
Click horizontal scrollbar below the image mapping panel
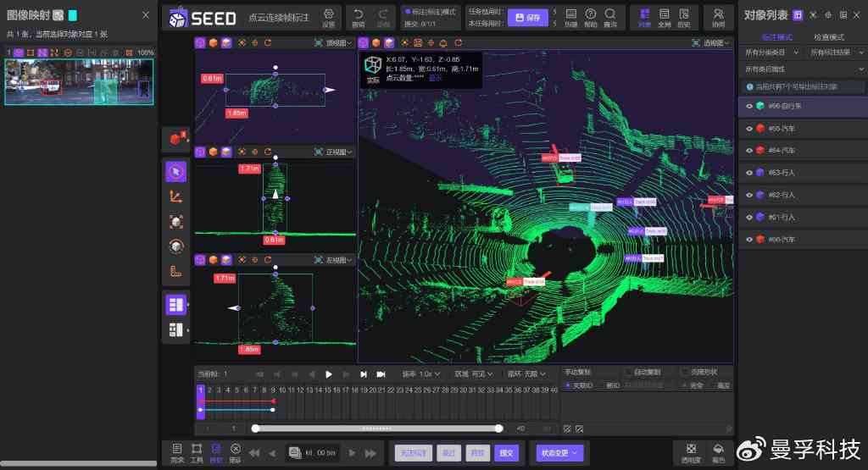pos(79,463)
